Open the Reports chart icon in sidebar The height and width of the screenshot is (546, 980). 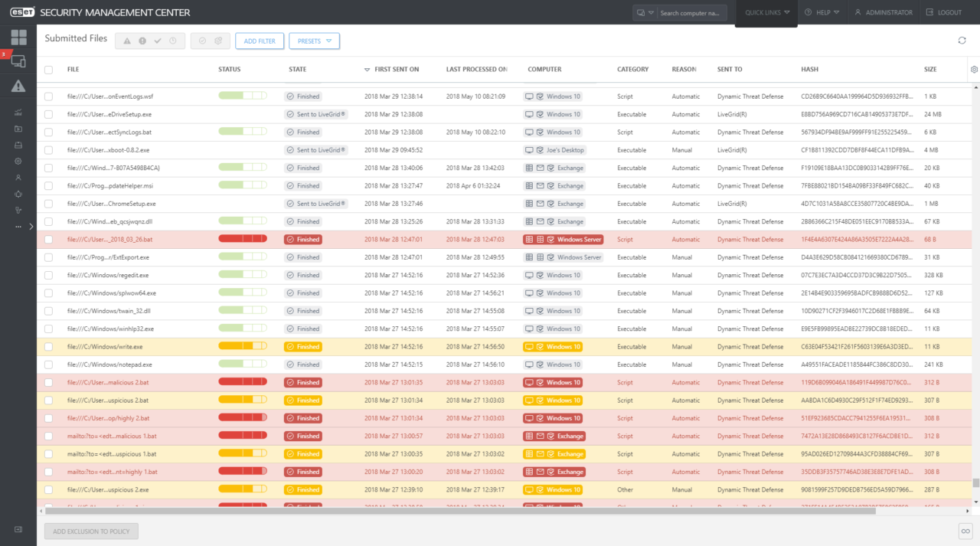pyautogui.click(x=18, y=113)
